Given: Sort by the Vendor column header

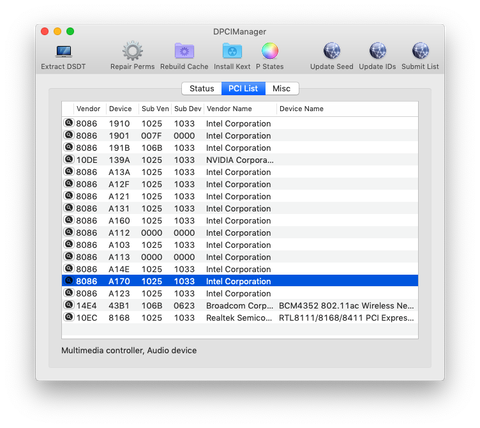Looking at the screenshot, I should 89,109.
